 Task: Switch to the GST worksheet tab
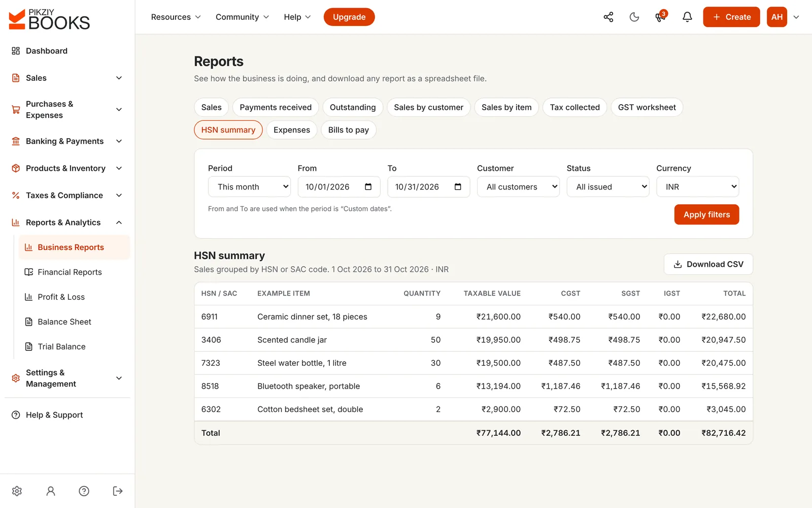point(647,107)
